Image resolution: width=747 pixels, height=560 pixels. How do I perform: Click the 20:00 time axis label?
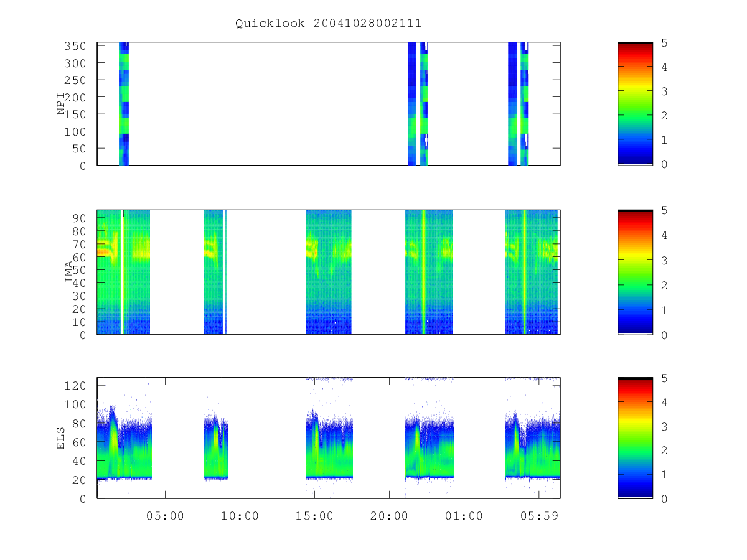389,516
